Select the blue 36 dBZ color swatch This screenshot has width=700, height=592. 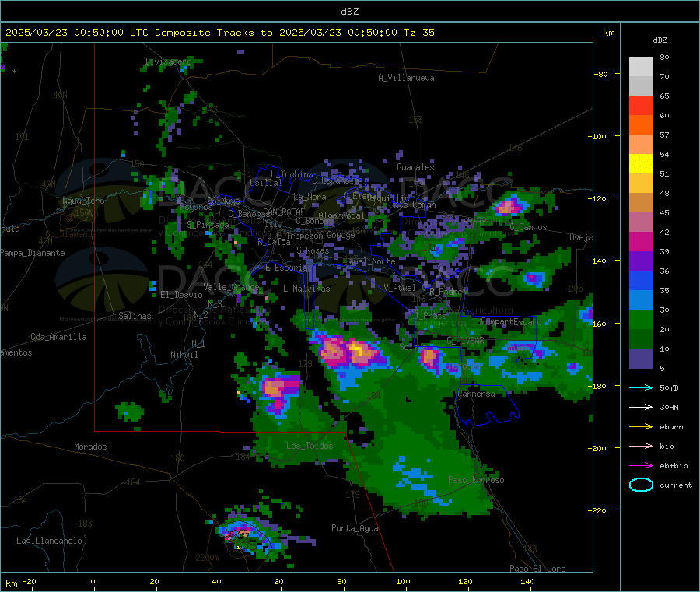pyautogui.click(x=641, y=280)
